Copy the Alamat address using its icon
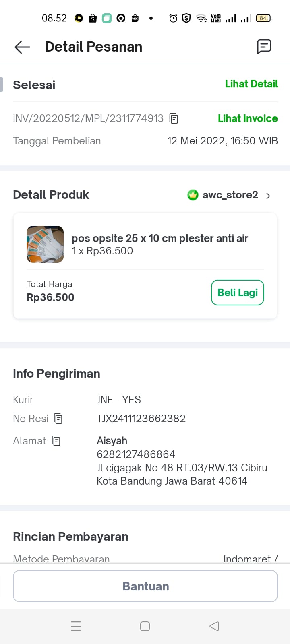 coord(56,441)
